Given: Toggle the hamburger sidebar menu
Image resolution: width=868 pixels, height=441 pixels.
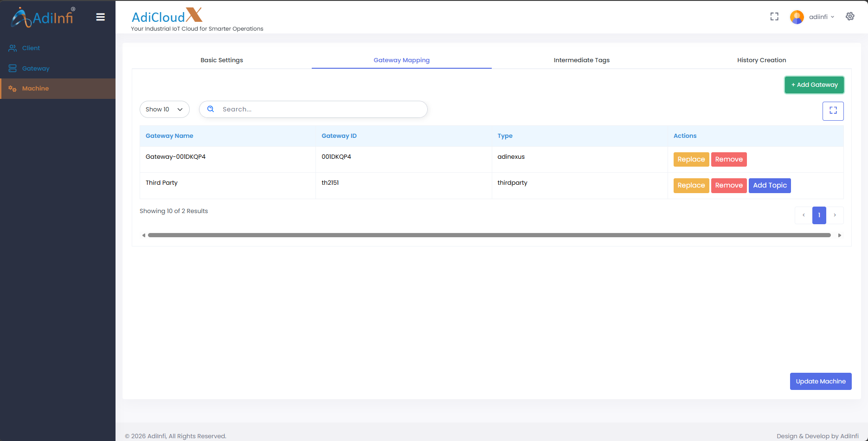Looking at the screenshot, I should click(x=100, y=17).
